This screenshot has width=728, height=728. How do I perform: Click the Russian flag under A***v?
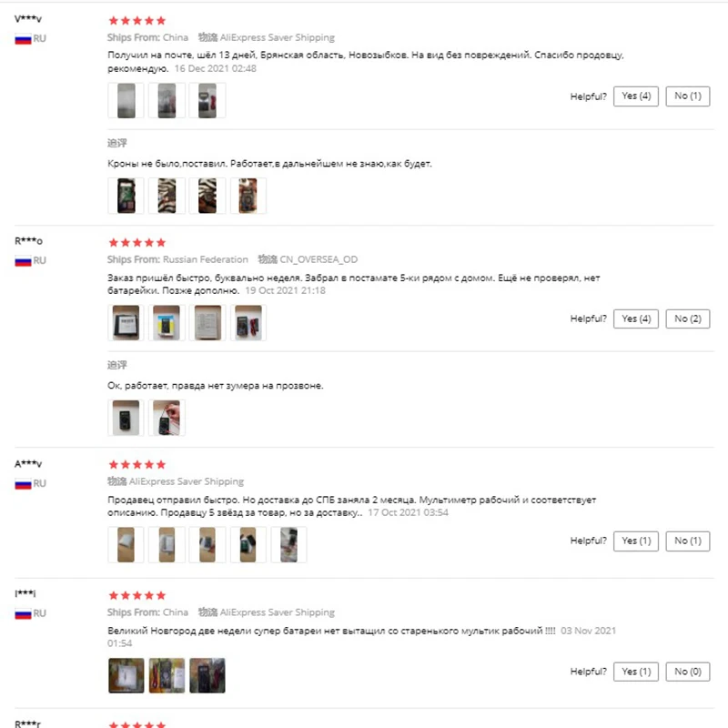click(23, 483)
